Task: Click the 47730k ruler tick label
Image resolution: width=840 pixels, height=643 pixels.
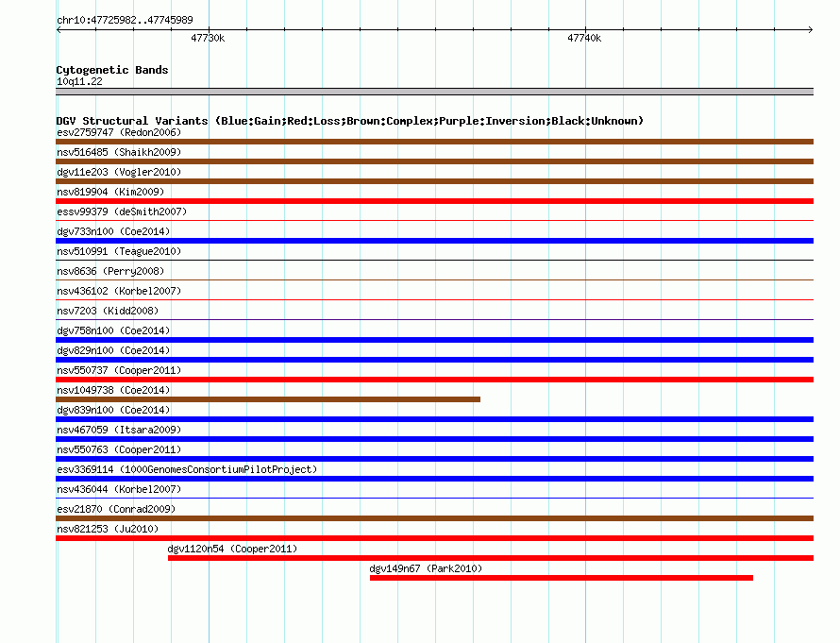Action: pyautogui.click(x=208, y=38)
